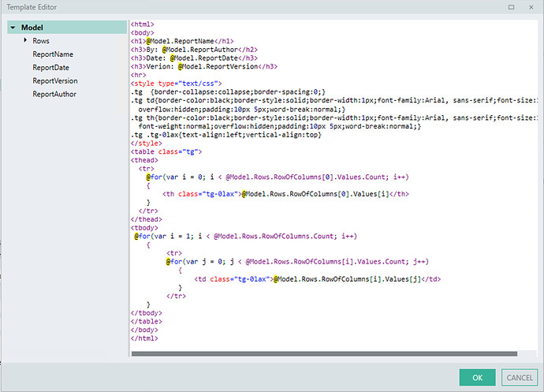Click the </html> closing tag
This screenshot has height=392, width=544.
click(x=144, y=338)
